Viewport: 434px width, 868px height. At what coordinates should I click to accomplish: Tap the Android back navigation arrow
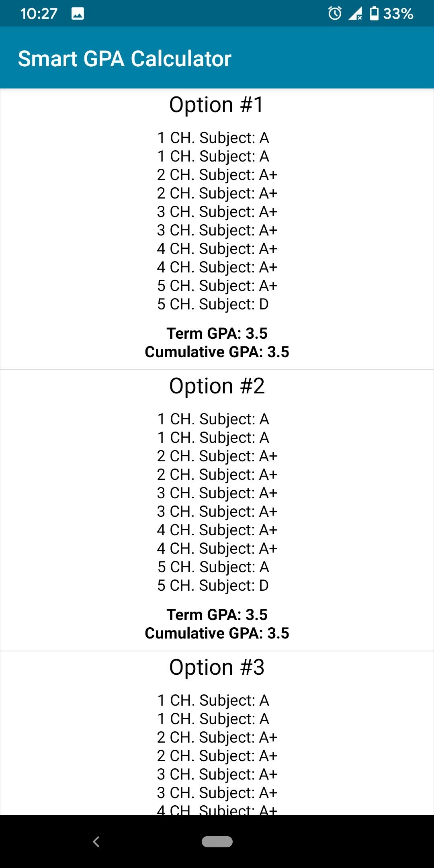click(x=96, y=841)
